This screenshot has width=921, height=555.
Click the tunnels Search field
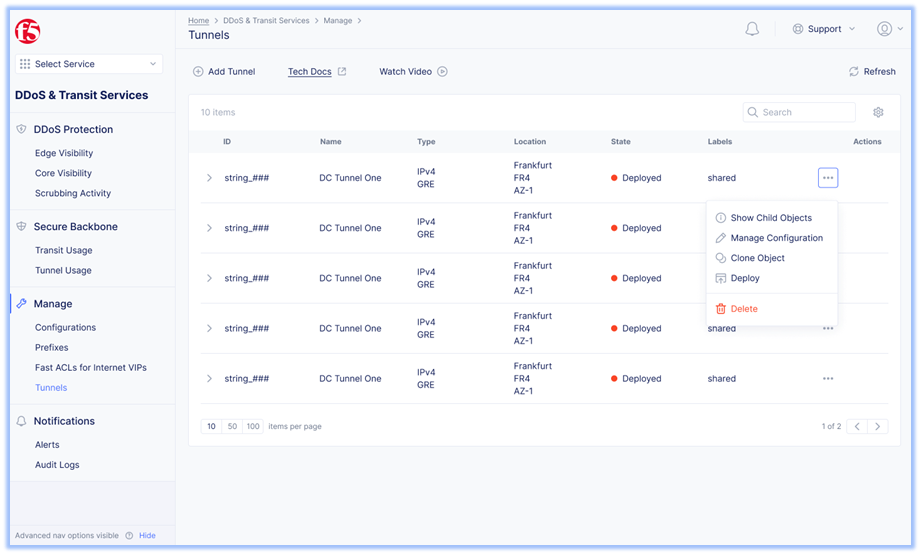pos(799,112)
